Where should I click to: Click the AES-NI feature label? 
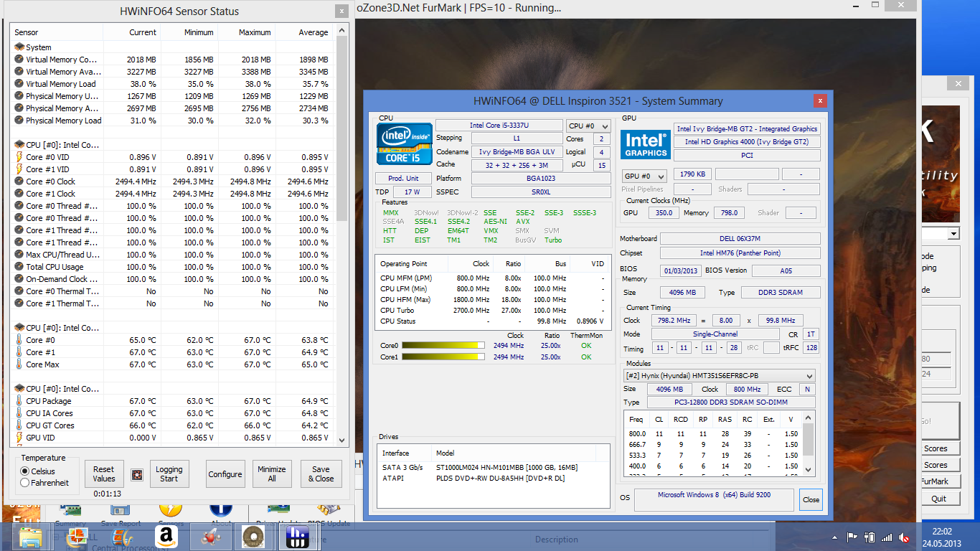tap(495, 222)
